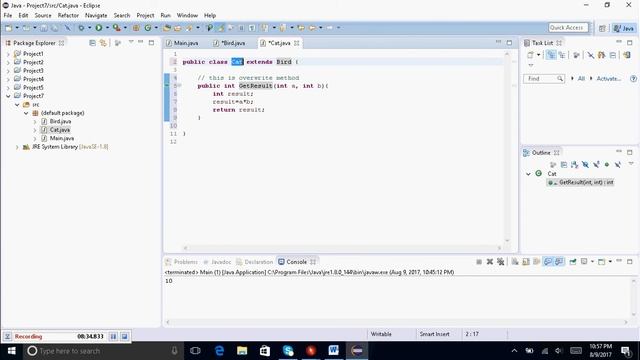Toggle Show Console on Standard Out change

(548, 262)
